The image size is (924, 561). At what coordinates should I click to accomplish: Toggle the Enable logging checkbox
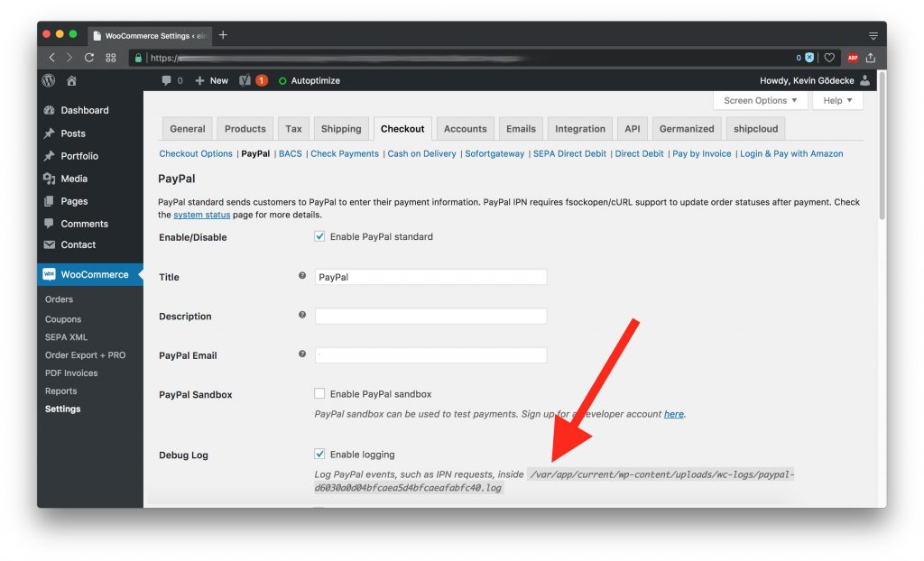click(319, 455)
